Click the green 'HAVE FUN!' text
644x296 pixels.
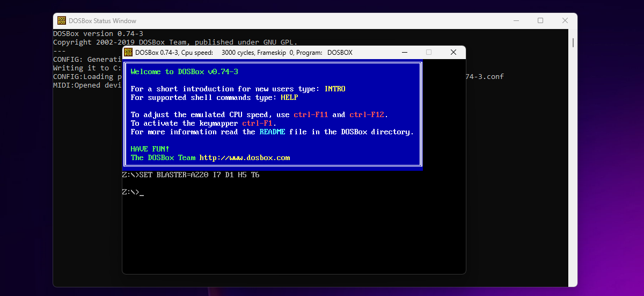coord(150,149)
